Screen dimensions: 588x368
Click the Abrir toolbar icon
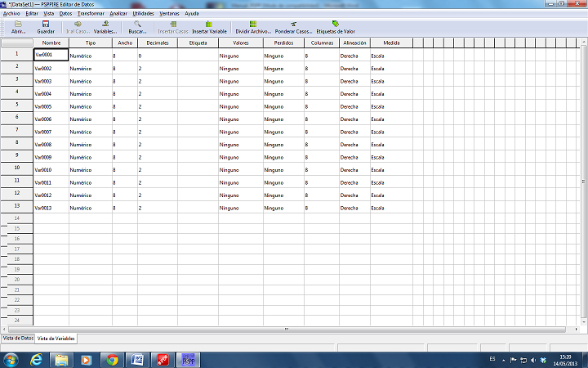coord(18,27)
